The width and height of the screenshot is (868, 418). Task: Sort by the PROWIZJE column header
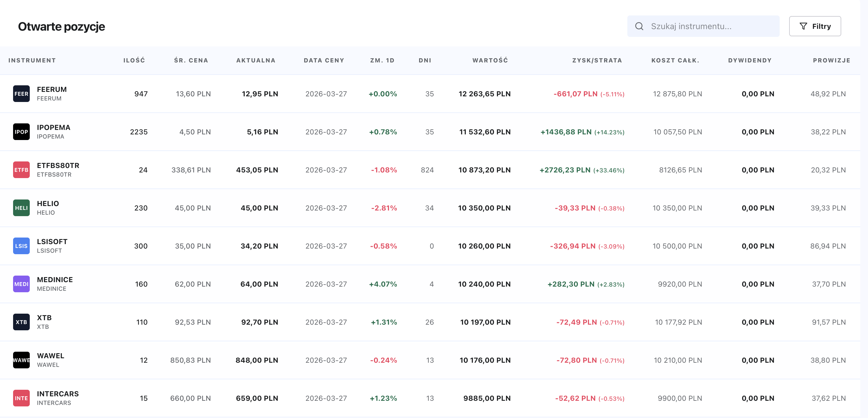(x=832, y=61)
